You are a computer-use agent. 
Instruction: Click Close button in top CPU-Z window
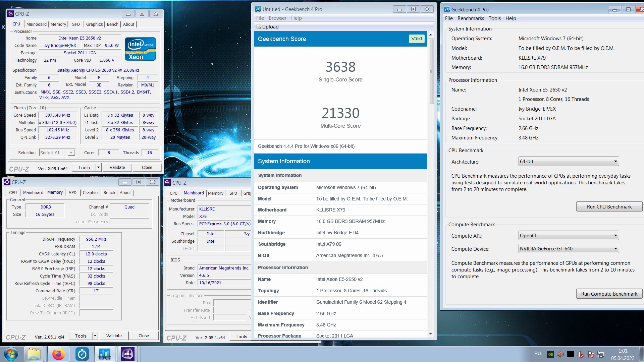click(147, 167)
